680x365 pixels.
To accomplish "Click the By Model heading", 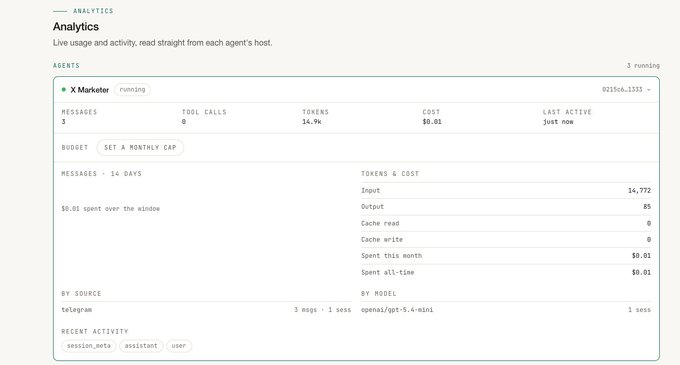I will tap(379, 293).
